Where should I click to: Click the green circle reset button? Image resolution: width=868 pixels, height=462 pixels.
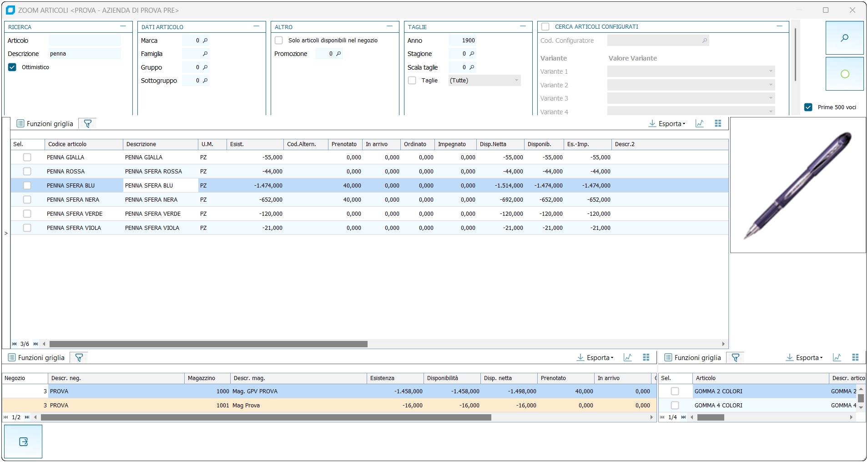(x=844, y=74)
